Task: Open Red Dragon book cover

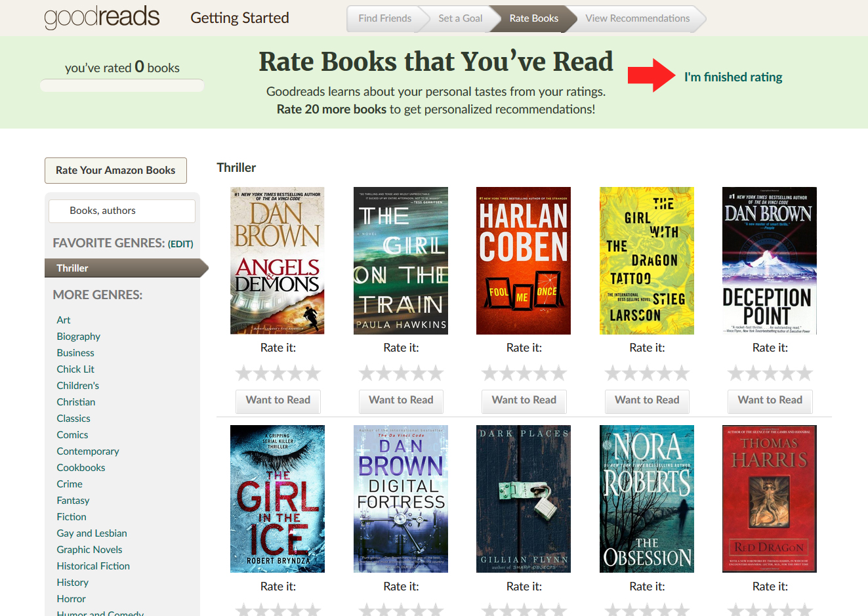Action: pos(770,499)
